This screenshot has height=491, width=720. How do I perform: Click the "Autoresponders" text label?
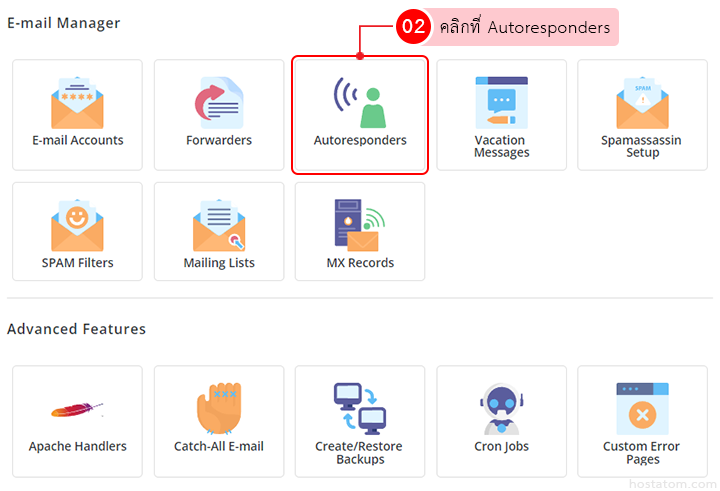pyautogui.click(x=360, y=141)
